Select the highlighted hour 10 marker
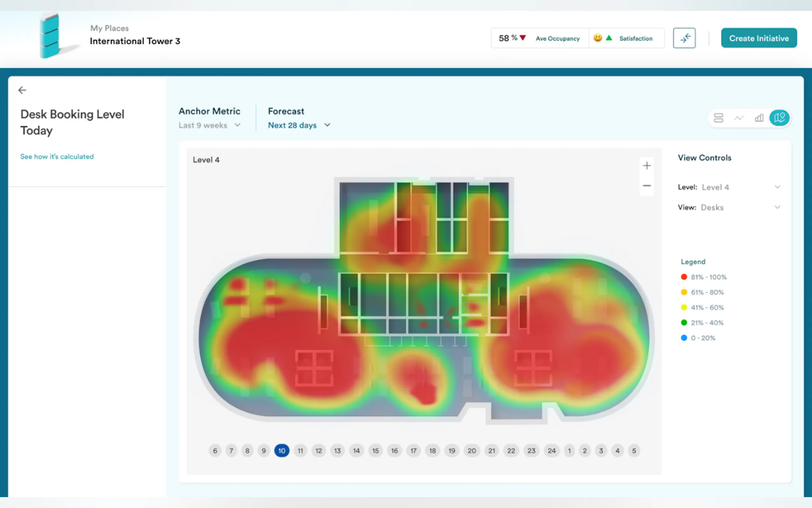This screenshot has width=812, height=508. 282,450
